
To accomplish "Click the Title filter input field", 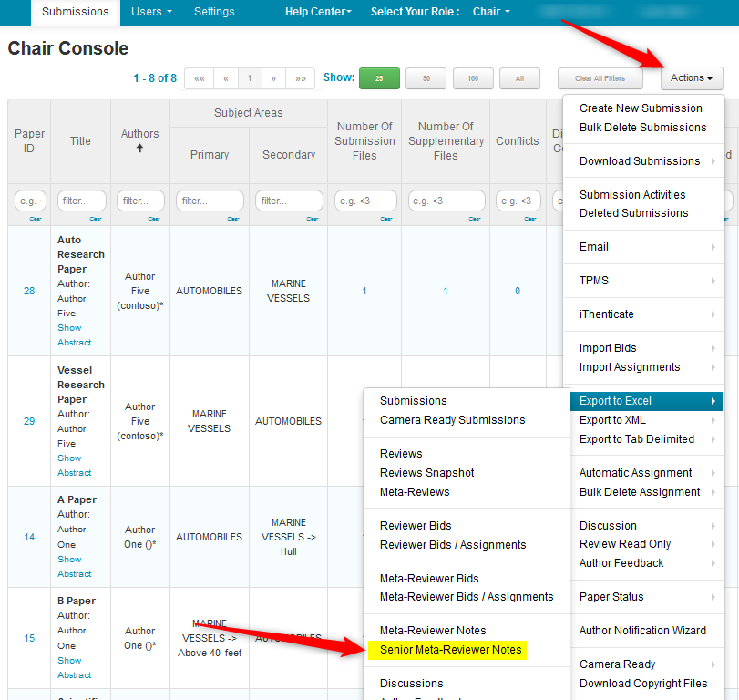I will (x=81, y=201).
